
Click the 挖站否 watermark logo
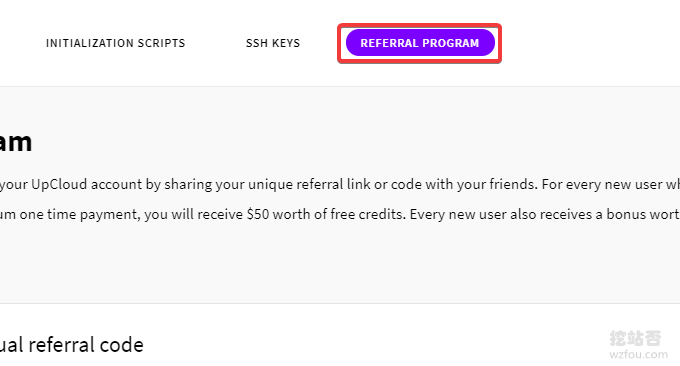pos(635,338)
